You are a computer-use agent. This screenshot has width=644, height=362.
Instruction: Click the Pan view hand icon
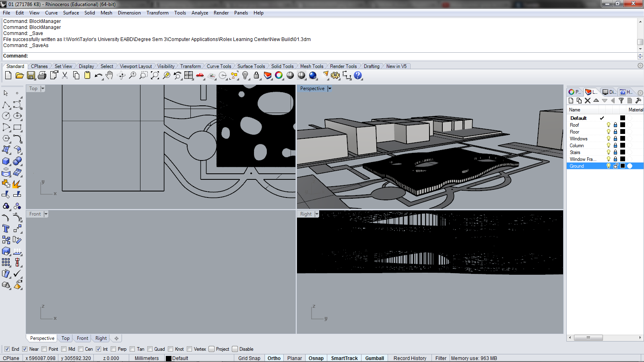click(x=109, y=75)
